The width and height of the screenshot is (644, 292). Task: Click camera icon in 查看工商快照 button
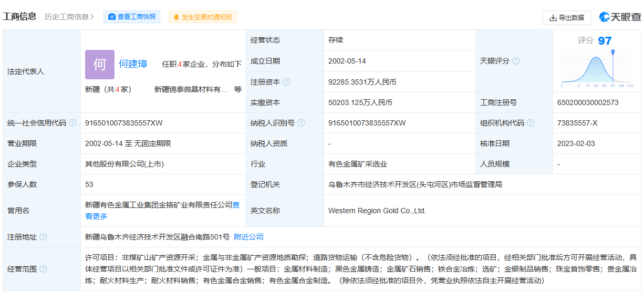click(x=112, y=17)
